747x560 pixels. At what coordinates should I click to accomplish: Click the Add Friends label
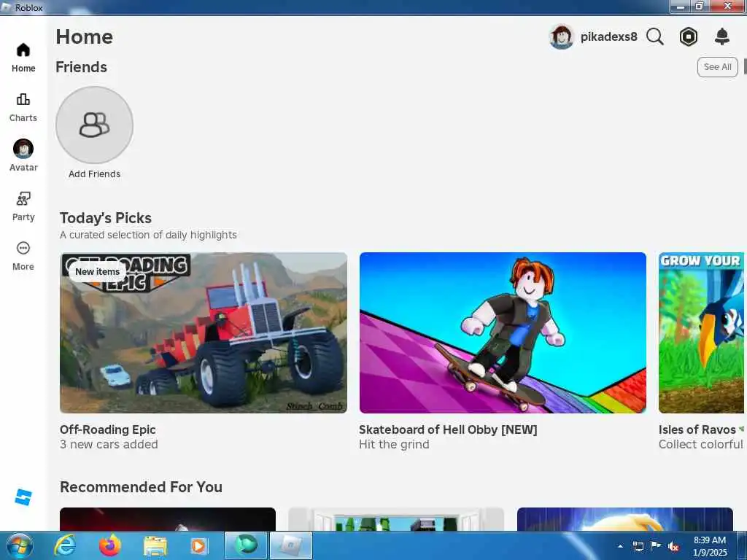pos(94,174)
